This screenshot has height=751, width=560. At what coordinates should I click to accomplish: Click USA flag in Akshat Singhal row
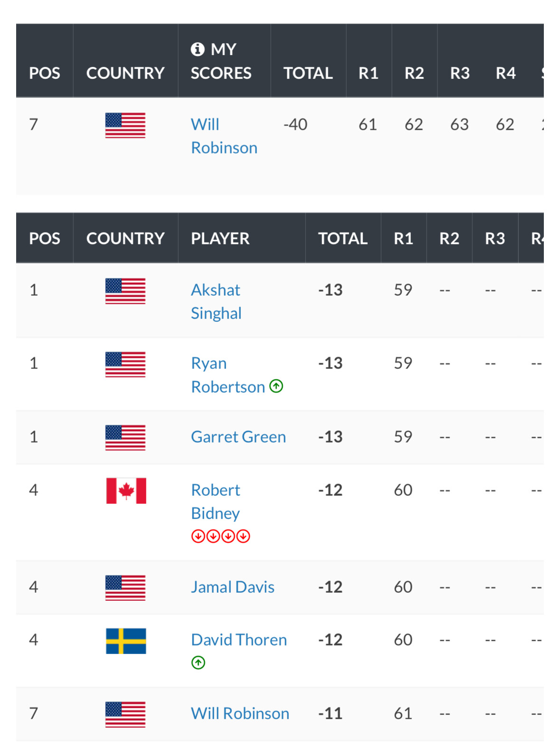pyautogui.click(x=125, y=291)
